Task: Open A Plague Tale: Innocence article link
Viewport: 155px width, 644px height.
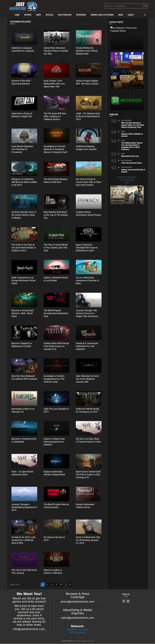Action: (87, 313)
